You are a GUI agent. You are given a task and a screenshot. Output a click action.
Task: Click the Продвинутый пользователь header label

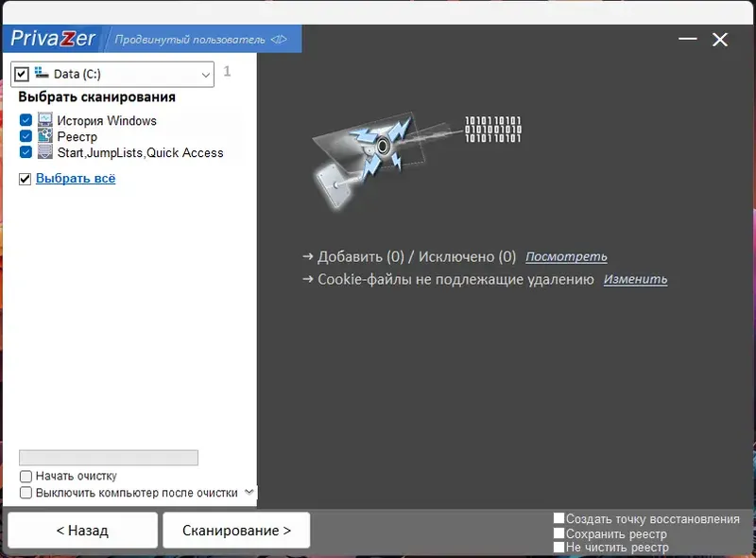click(x=189, y=38)
